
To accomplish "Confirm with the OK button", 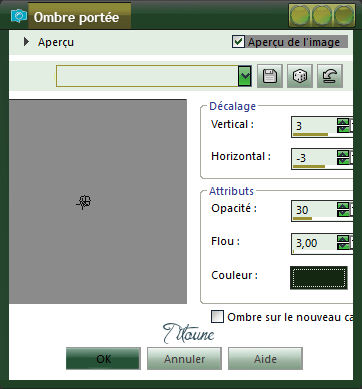I will (103, 359).
